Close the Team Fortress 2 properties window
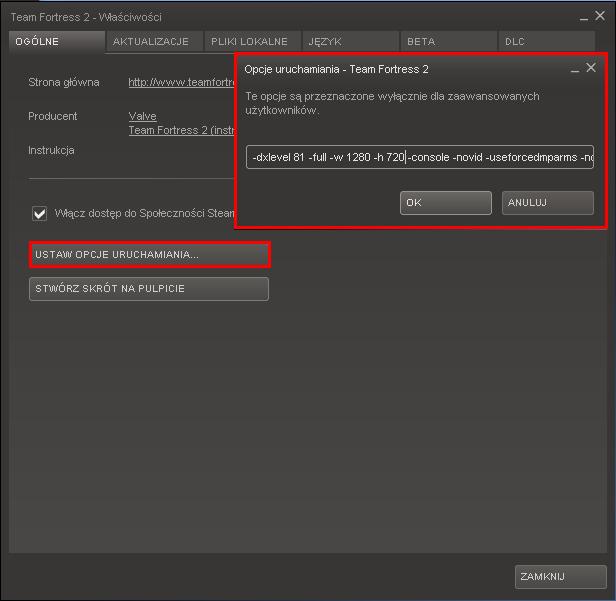Image resolution: width=616 pixels, height=601 pixels. [x=600, y=16]
